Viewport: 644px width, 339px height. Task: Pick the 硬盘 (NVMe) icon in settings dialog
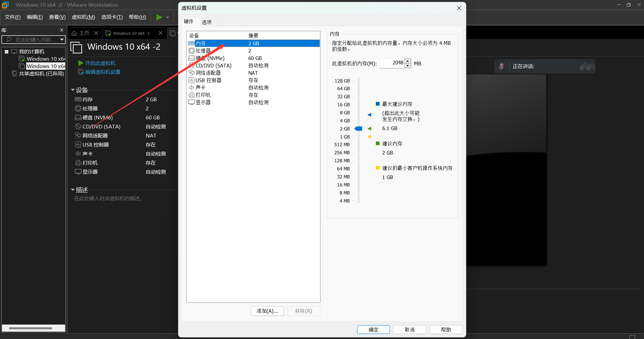(192, 58)
